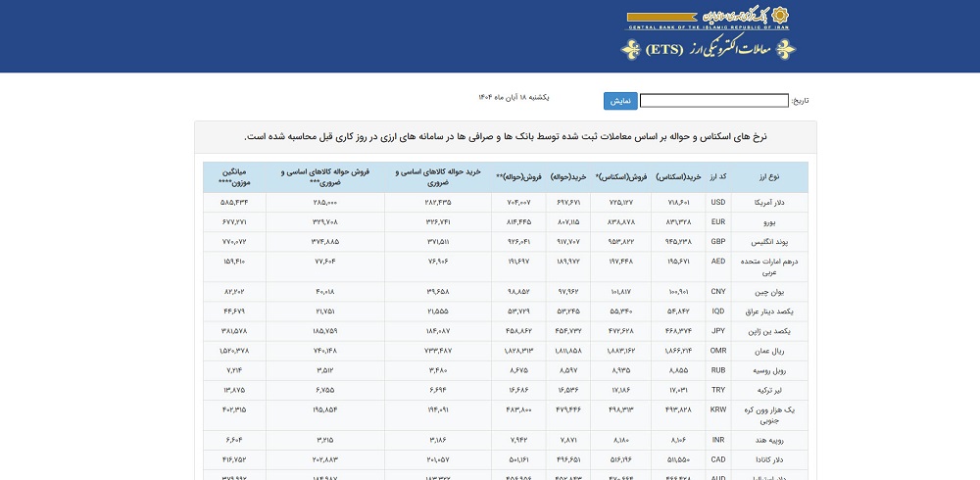Select the EUR currency code cell

718,221
